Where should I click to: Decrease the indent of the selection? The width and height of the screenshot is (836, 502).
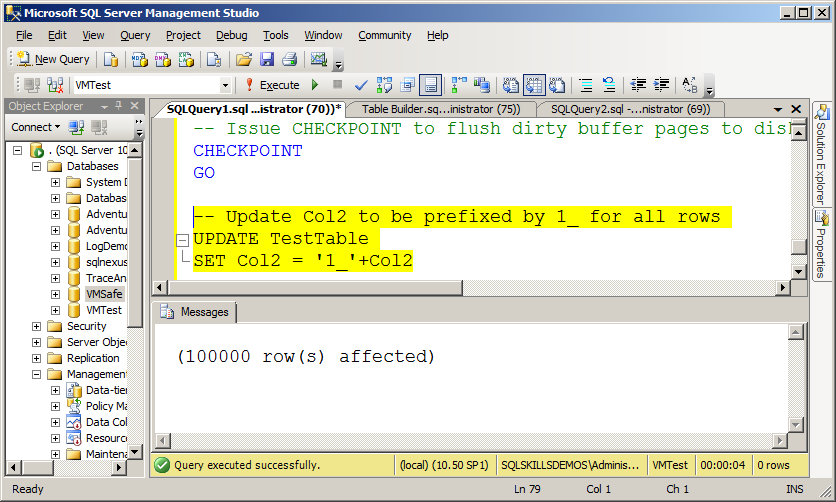pos(638,85)
